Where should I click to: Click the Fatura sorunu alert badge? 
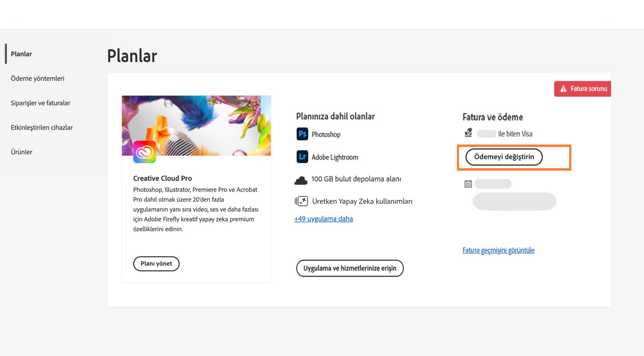click(x=582, y=89)
